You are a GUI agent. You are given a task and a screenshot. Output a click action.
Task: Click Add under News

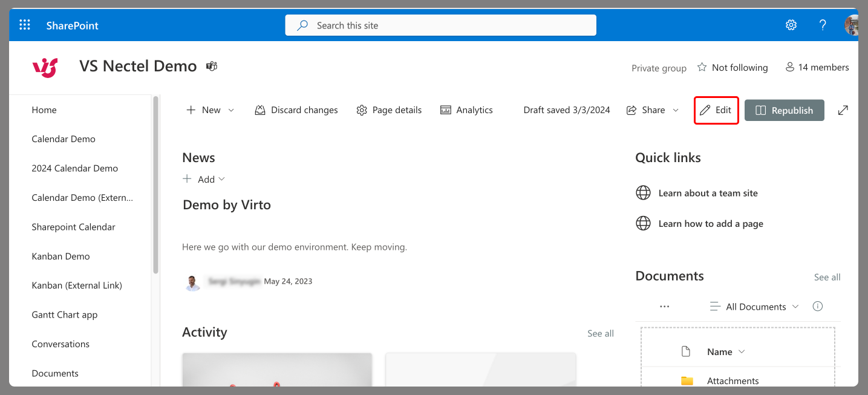[204, 179]
